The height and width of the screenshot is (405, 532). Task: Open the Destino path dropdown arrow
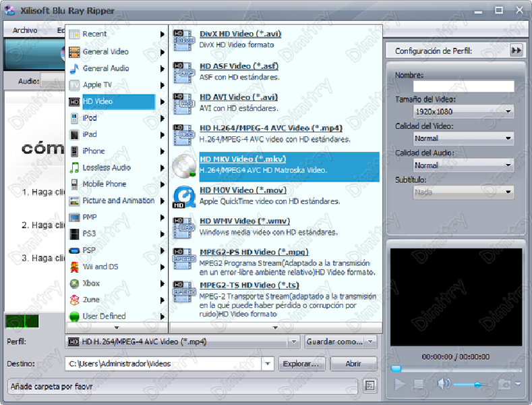[268, 364]
